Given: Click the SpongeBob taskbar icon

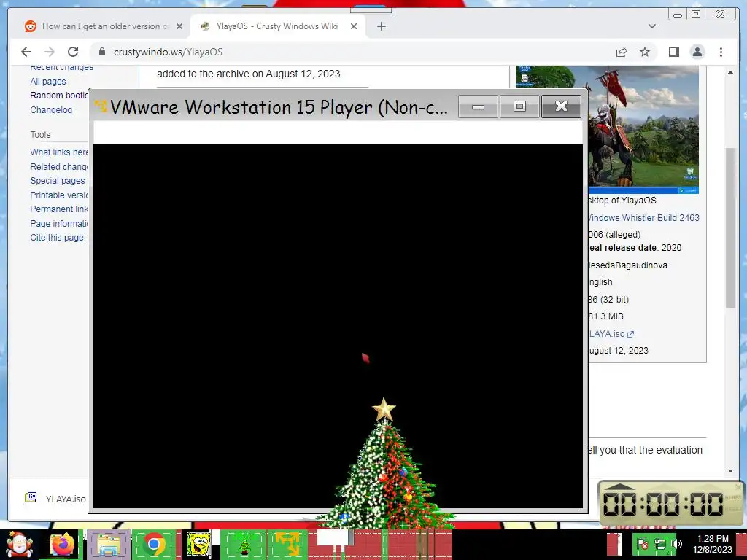Looking at the screenshot, I should (x=198, y=544).
